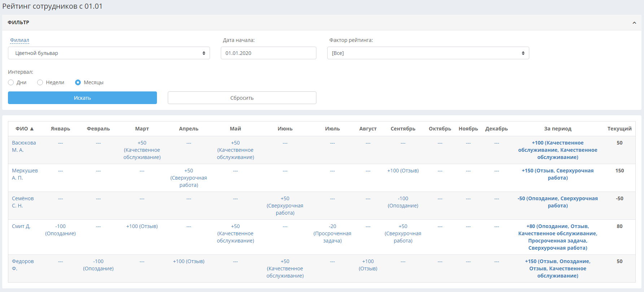Image resolution: width=644 pixels, height=292 pixels.
Task: Open employee Федоров Ф. link
Action: (23, 265)
